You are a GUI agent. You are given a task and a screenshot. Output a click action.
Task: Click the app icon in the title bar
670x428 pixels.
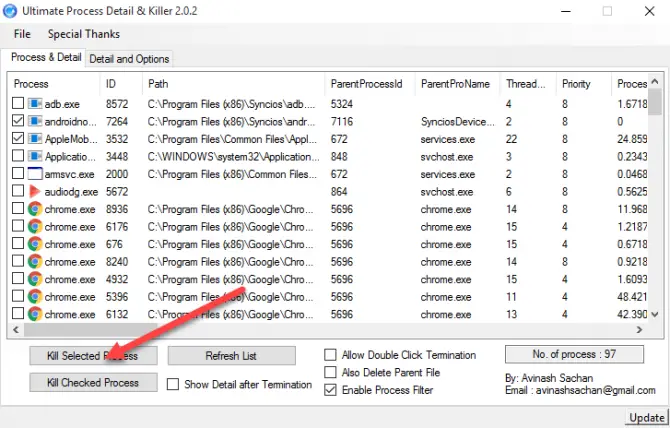click(10, 11)
